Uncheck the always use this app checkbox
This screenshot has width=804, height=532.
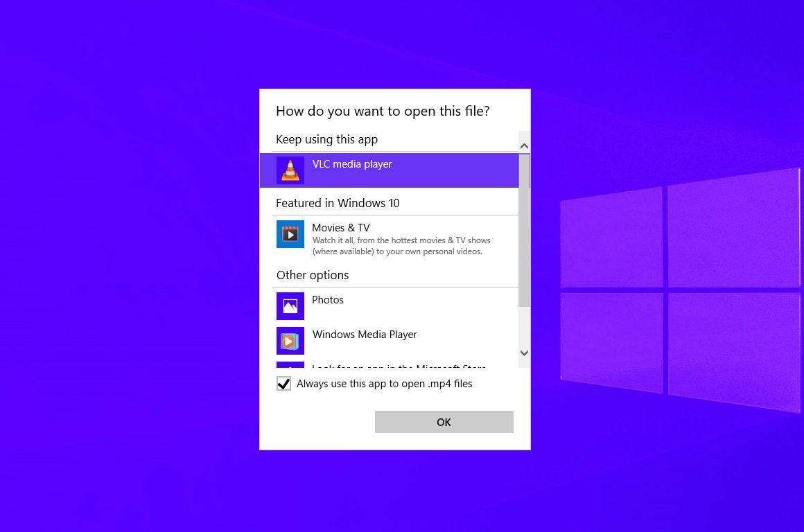(283, 384)
